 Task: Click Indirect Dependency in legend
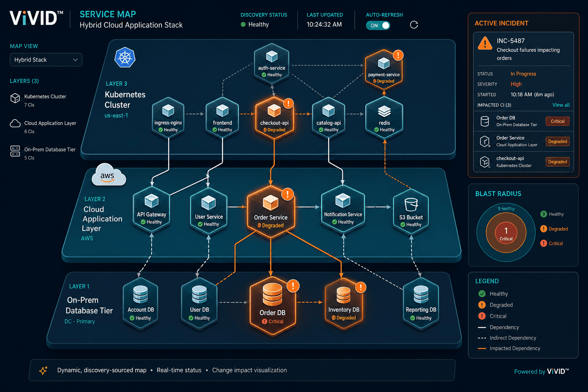point(507,338)
